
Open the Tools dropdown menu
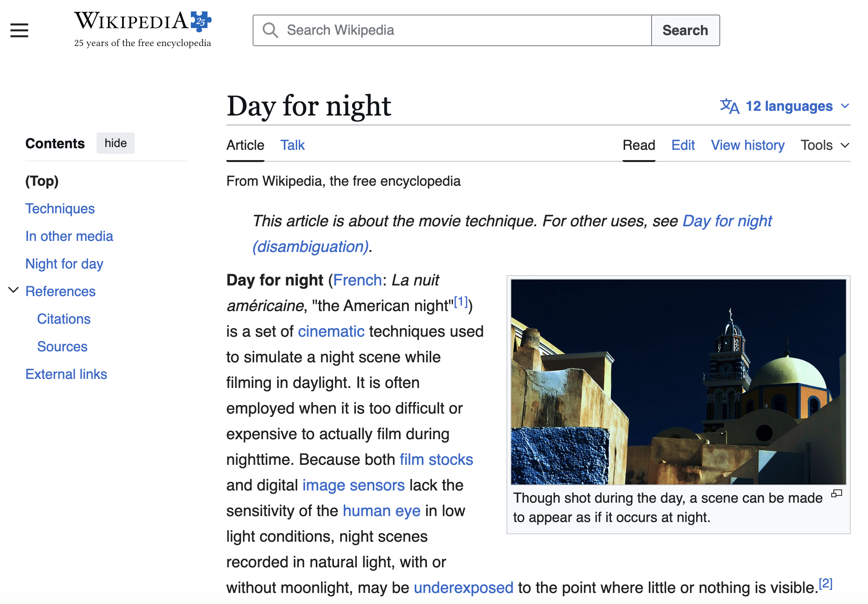pyautogui.click(x=825, y=145)
